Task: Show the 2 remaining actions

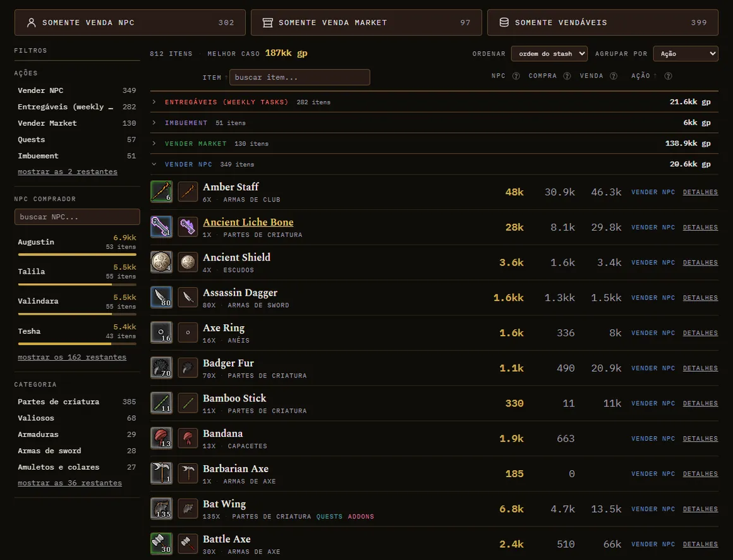Action: 68,171
